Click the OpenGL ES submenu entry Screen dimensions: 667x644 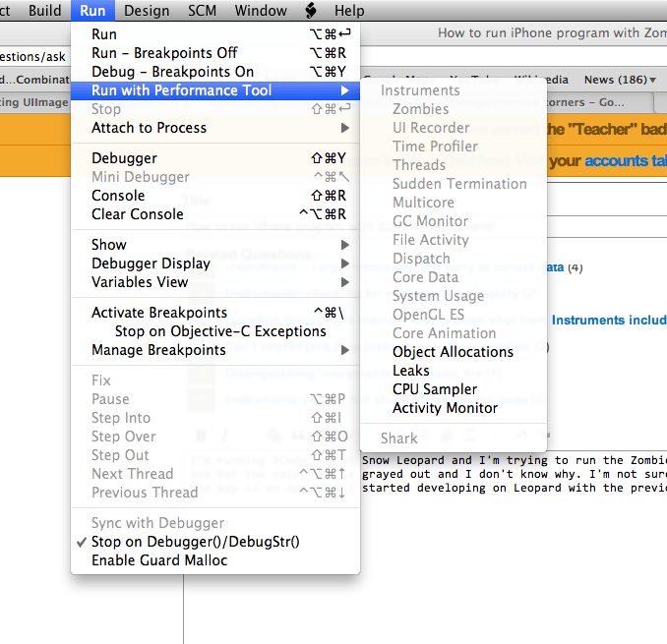(454, 315)
